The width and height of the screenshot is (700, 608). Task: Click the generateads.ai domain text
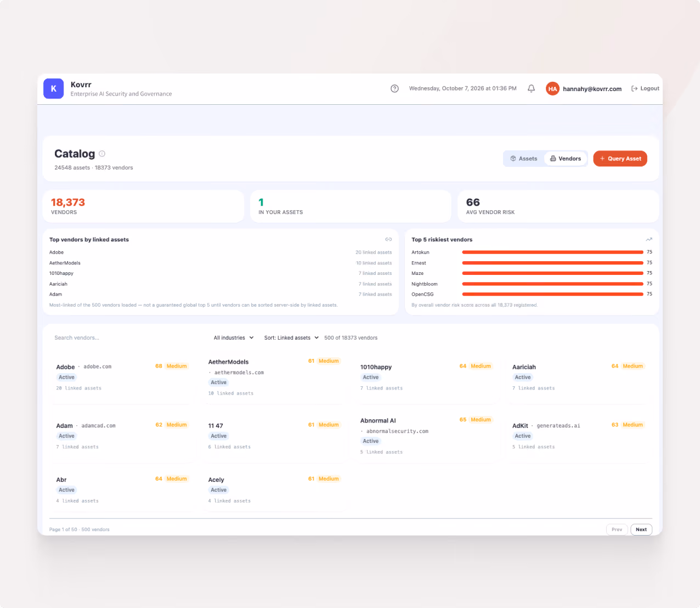pos(558,426)
